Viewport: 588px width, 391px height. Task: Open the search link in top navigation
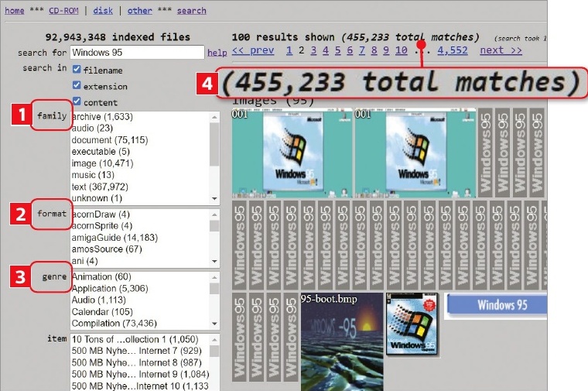192,11
